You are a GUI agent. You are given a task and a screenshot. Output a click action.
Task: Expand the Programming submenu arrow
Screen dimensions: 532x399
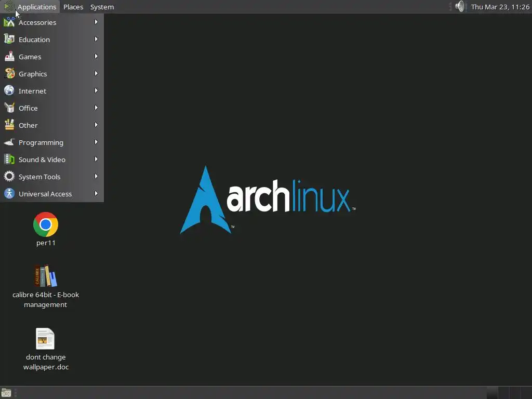click(x=96, y=142)
